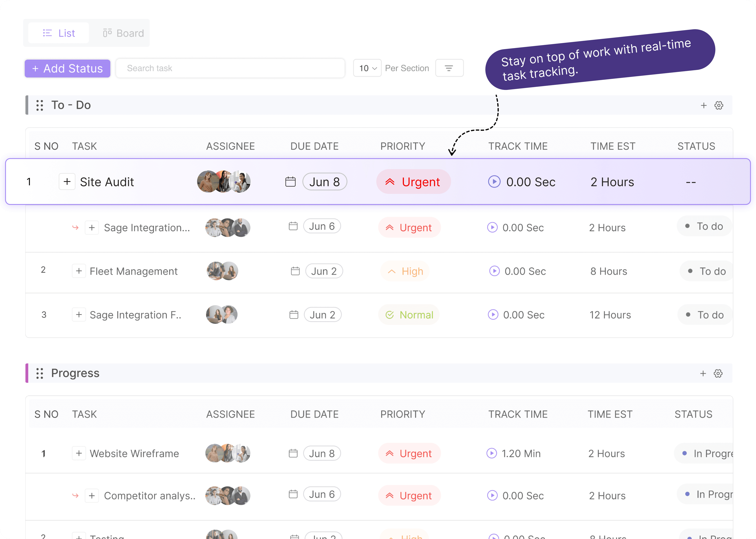Add a task to the Progress section
This screenshot has width=756, height=539.
(x=703, y=374)
